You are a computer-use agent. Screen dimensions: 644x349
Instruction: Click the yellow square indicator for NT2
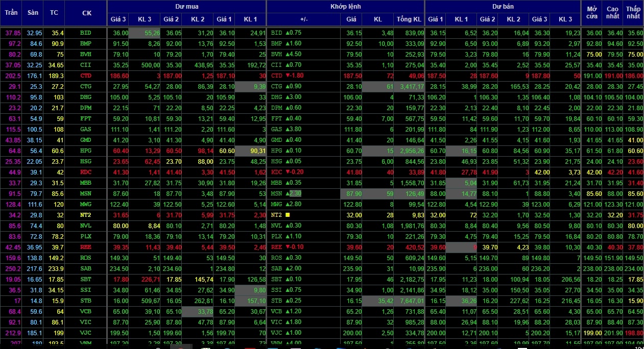point(288,215)
